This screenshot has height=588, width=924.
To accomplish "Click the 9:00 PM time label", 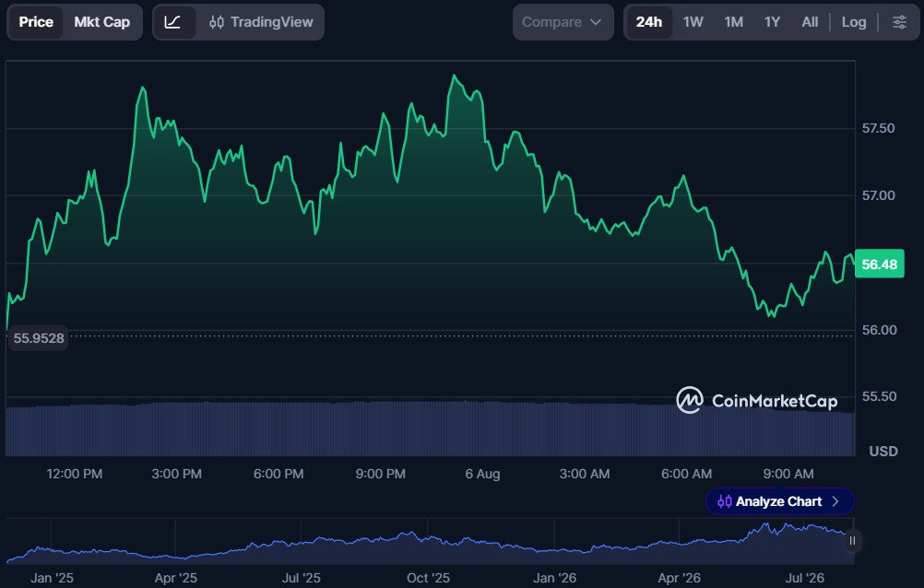I will pos(380,474).
